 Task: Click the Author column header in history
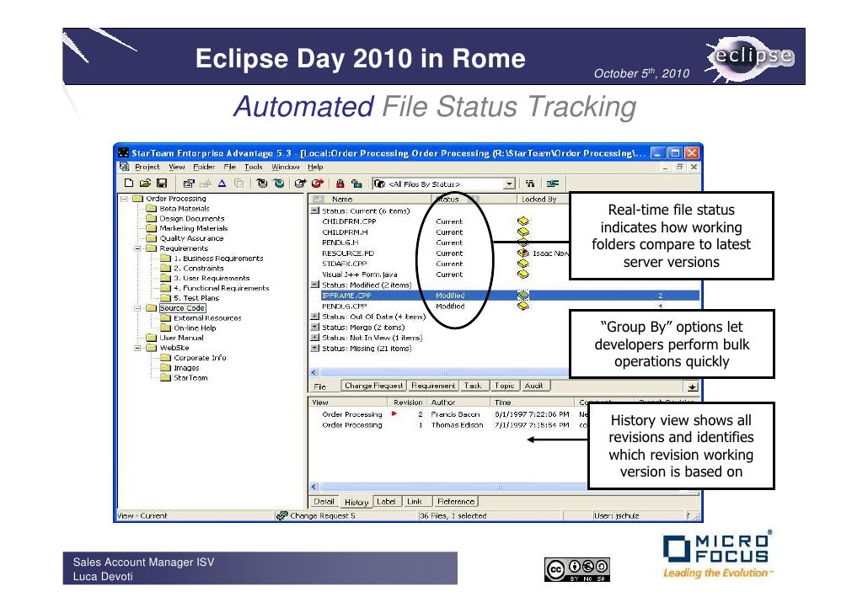pyautogui.click(x=458, y=402)
